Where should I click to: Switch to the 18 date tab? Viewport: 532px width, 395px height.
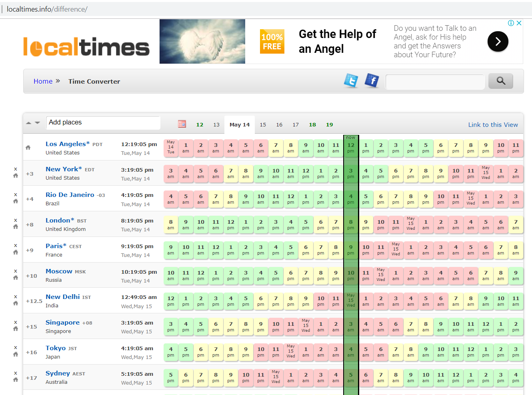tap(312, 124)
